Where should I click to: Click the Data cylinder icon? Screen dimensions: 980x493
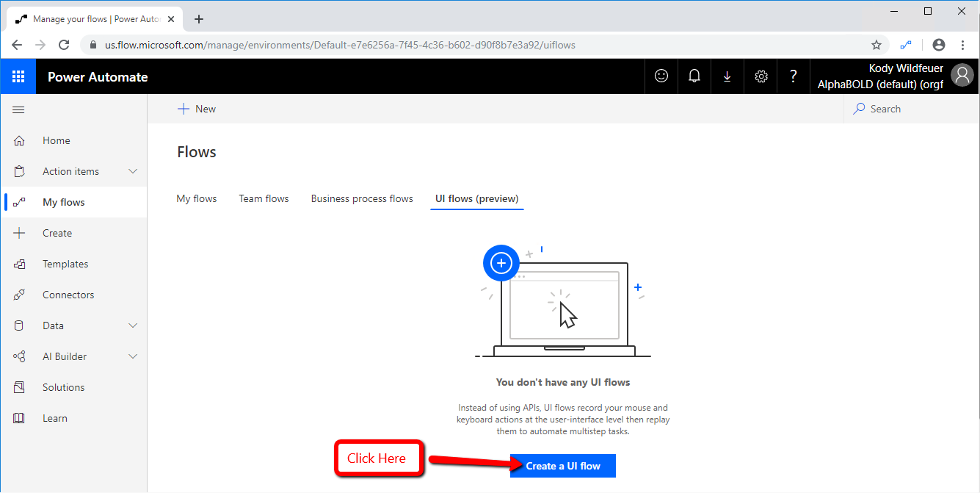pos(19,325)
